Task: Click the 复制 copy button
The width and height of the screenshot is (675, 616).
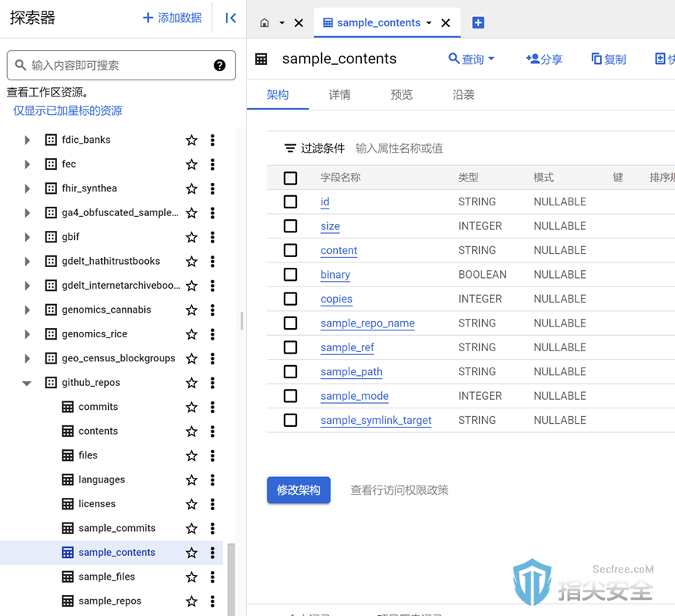Action: (609, 59)
